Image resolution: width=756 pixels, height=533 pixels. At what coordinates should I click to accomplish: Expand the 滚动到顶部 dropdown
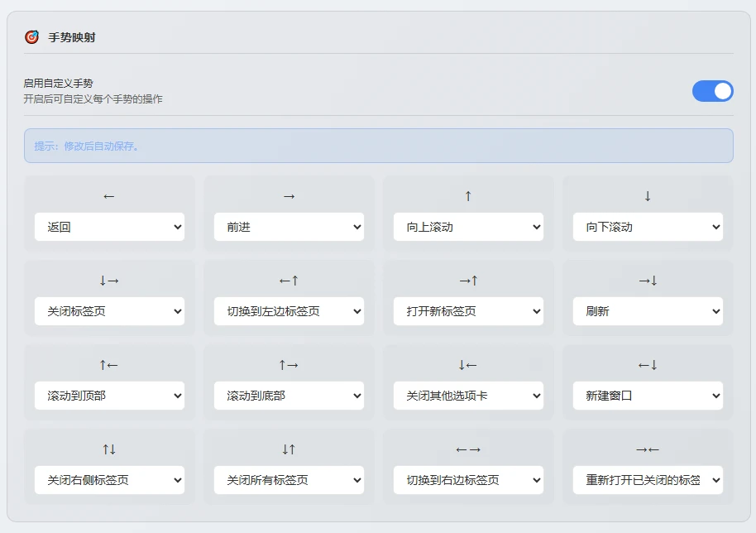click(108, 396)
